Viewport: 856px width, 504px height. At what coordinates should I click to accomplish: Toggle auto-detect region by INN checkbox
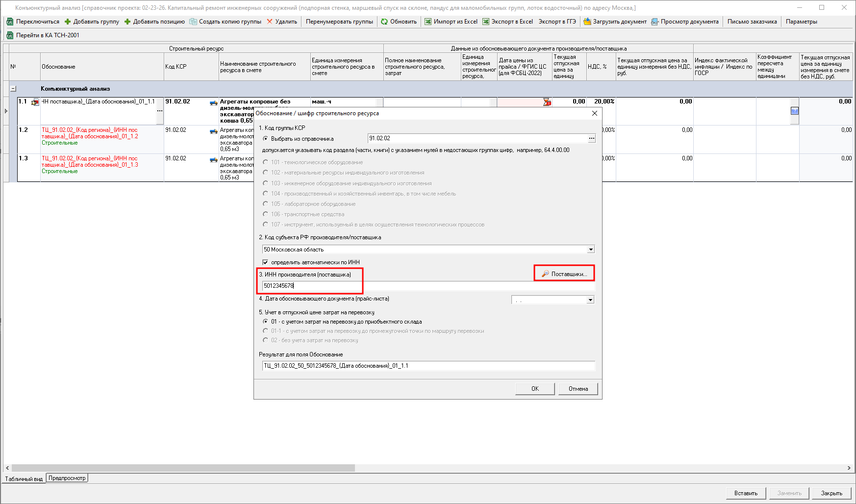coord(265,262)
